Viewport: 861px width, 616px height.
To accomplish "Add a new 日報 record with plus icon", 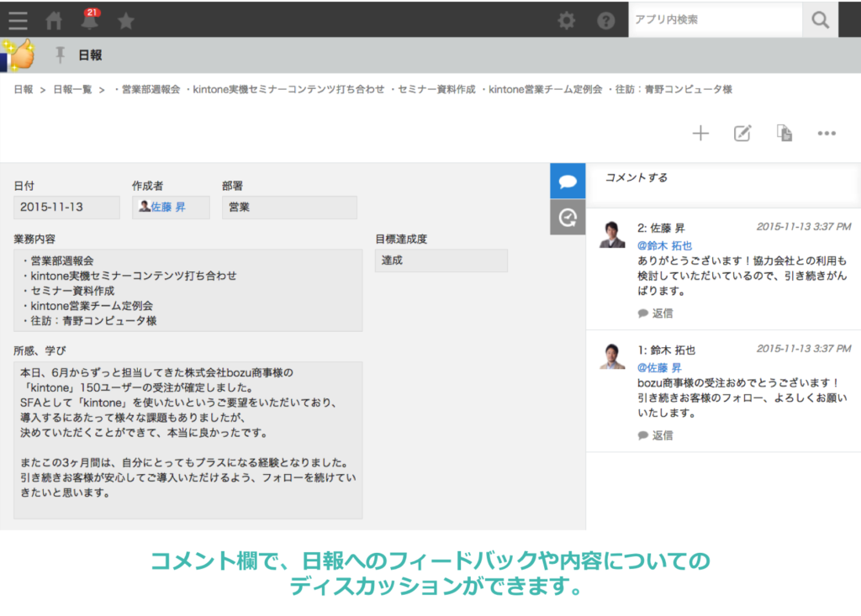I will coord(700,133).
